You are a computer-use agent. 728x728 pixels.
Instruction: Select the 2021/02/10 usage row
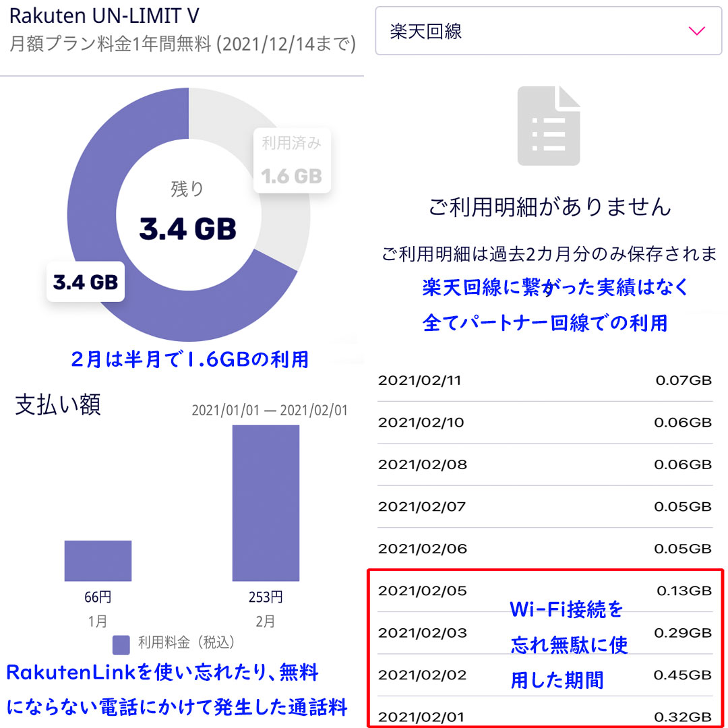545,423
